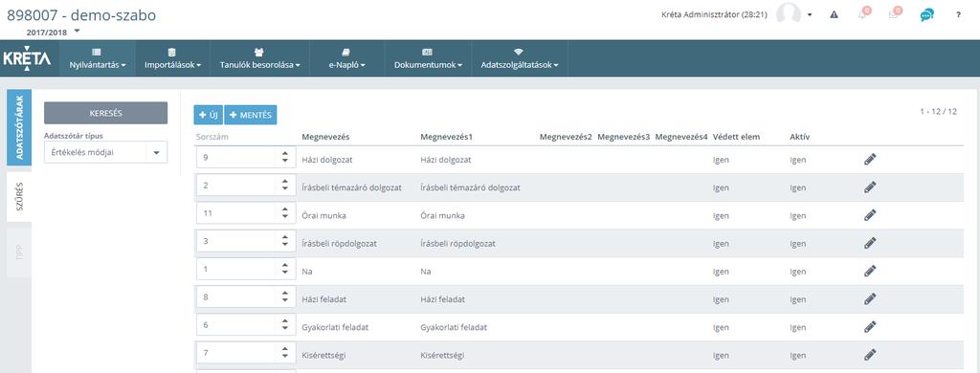Screen dimensions: 980x373
Task: Open the bell notifications icon
Action: point(864,13)
